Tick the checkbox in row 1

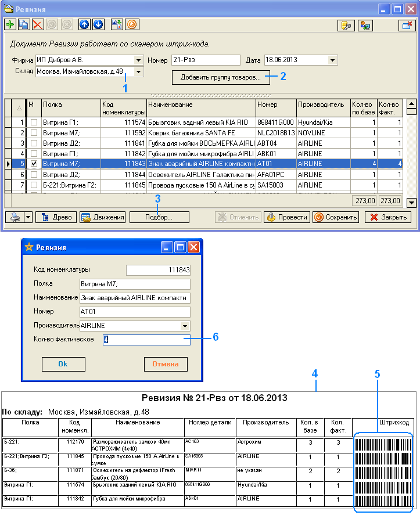click(x=34, y=123)
